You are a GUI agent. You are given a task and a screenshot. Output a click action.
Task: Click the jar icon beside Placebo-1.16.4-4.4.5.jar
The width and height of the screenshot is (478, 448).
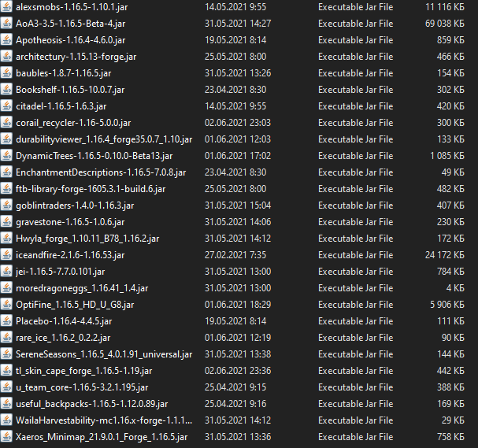pyautogui.click(x=6, y=321)
